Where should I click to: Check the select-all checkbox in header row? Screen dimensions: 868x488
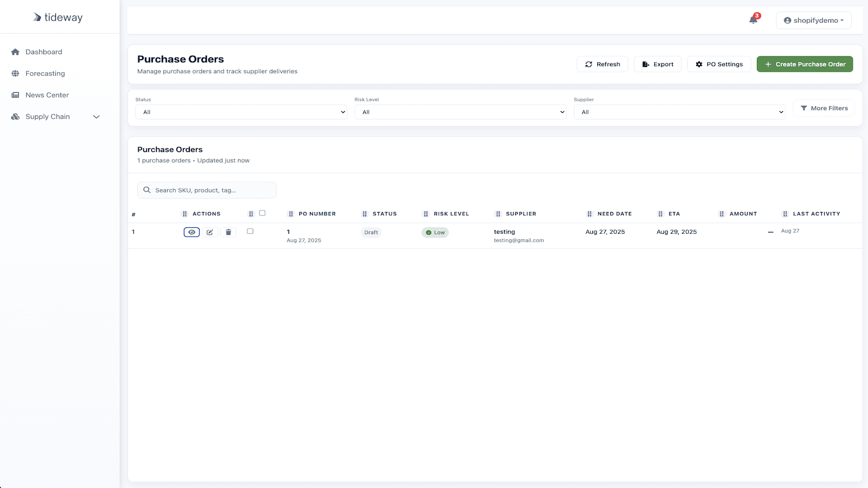262,213
